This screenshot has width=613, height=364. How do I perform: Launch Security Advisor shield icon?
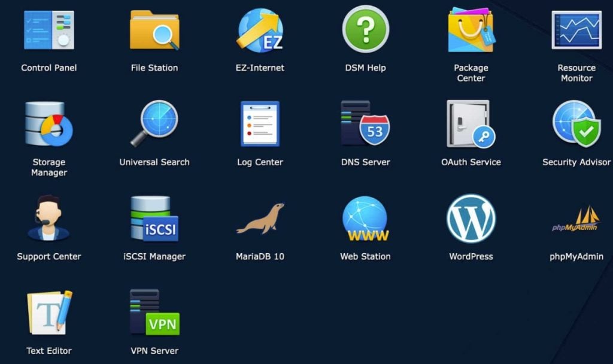[x=576, y=123]
